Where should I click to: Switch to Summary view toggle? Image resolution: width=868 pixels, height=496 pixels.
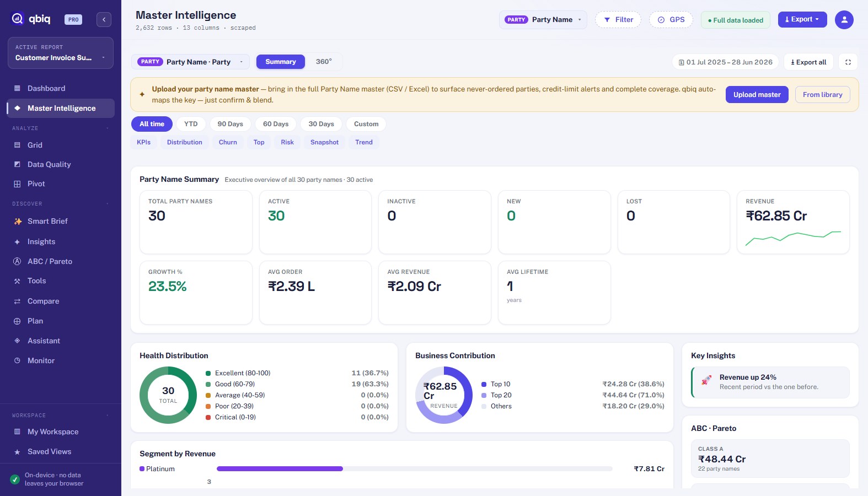[281, 62]
